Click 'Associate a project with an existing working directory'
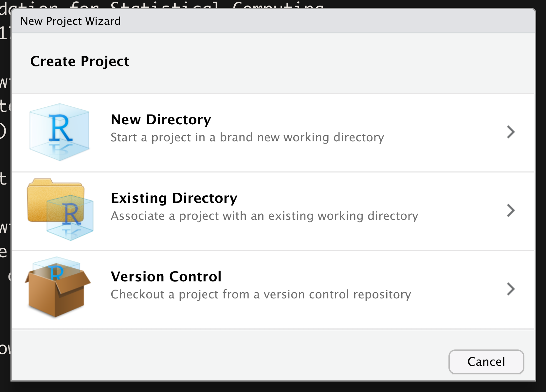 tap(264, 216)
